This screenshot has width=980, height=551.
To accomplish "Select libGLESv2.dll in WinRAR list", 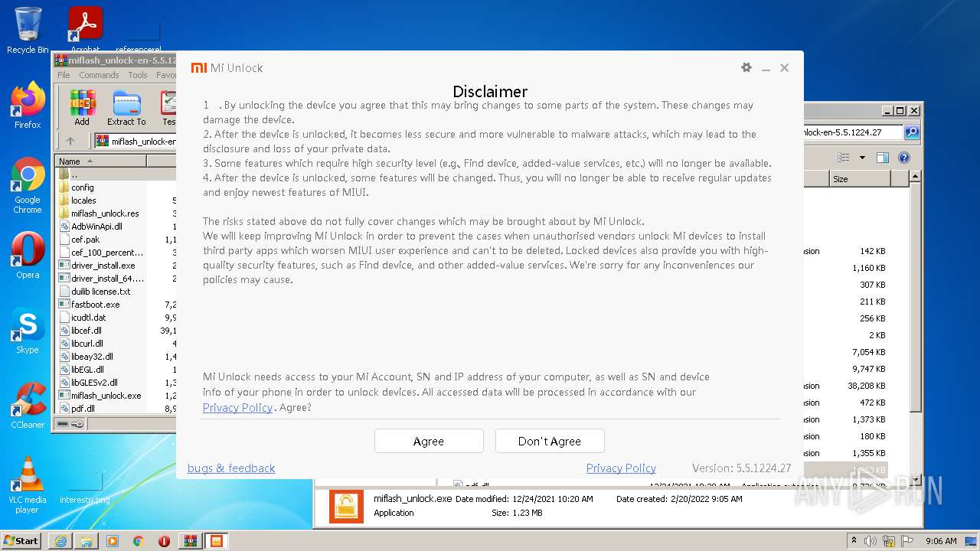I will [94, 382].
